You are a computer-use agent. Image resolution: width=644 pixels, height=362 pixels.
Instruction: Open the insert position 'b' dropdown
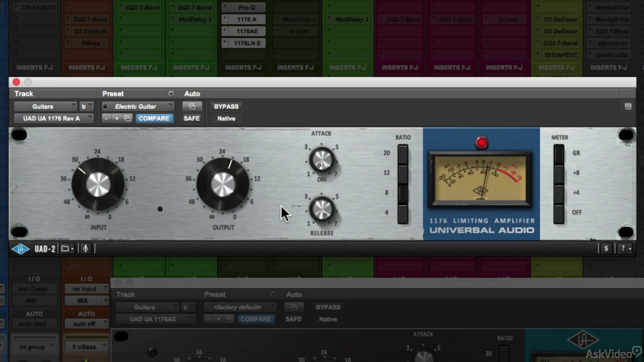tap(86, 107)
